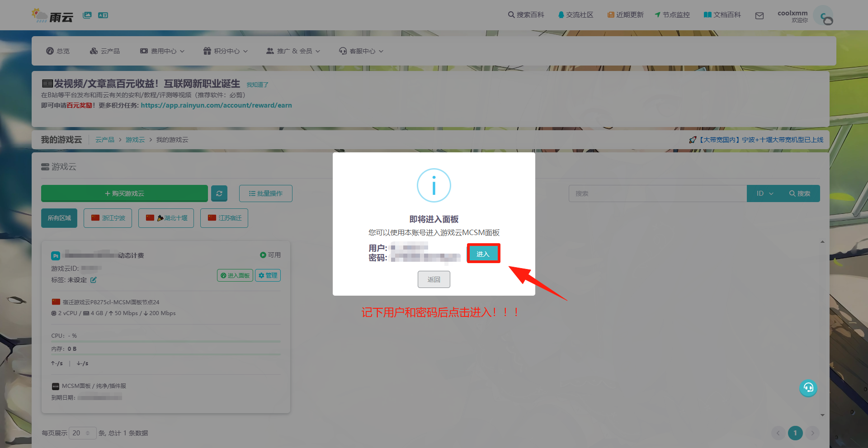The height and width of the screenshot is (448, 868).
Task: Select page 1 in pagination
Action: click(x=795, y=433)
